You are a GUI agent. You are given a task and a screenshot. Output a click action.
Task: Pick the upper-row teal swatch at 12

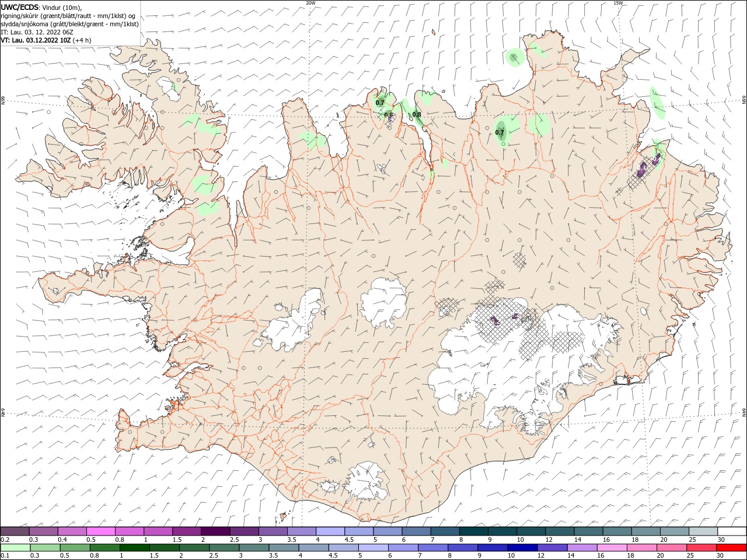[x=559, y=531]
